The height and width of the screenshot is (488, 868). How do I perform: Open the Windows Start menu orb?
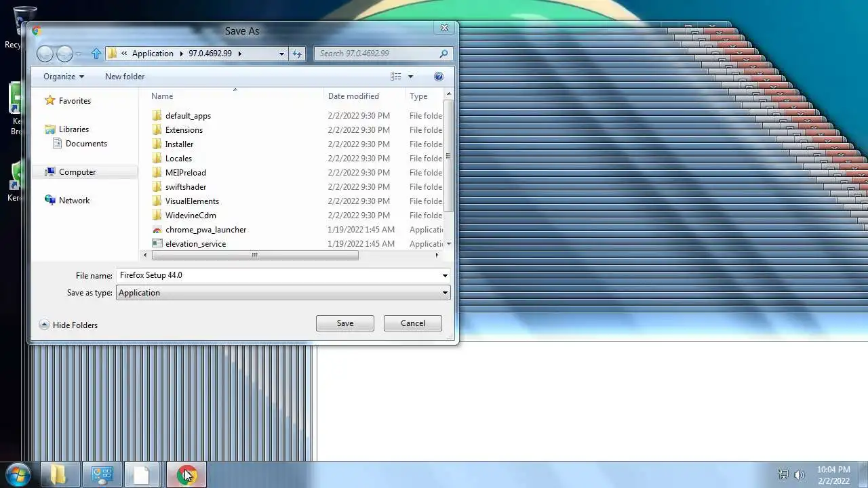point(18,474)
